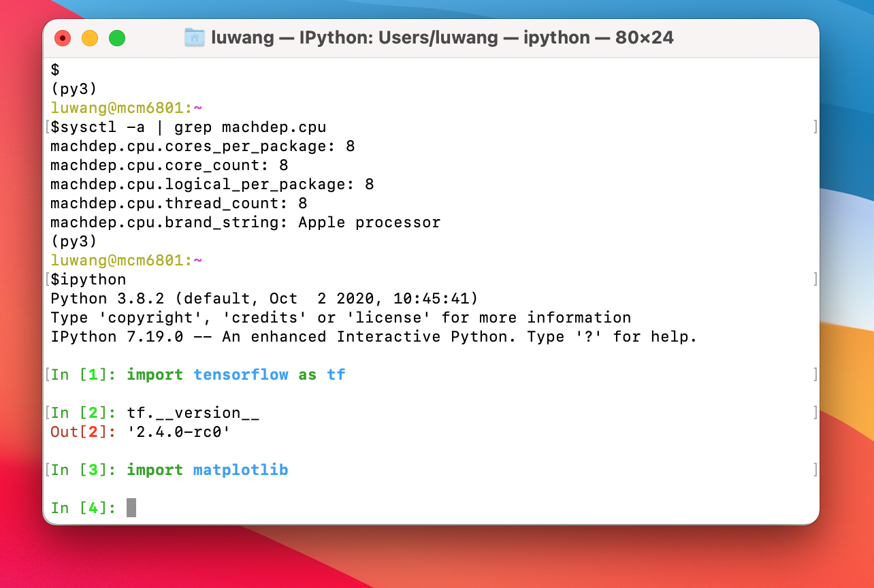Zoom the window with the green traffic light

pos(116,39)
